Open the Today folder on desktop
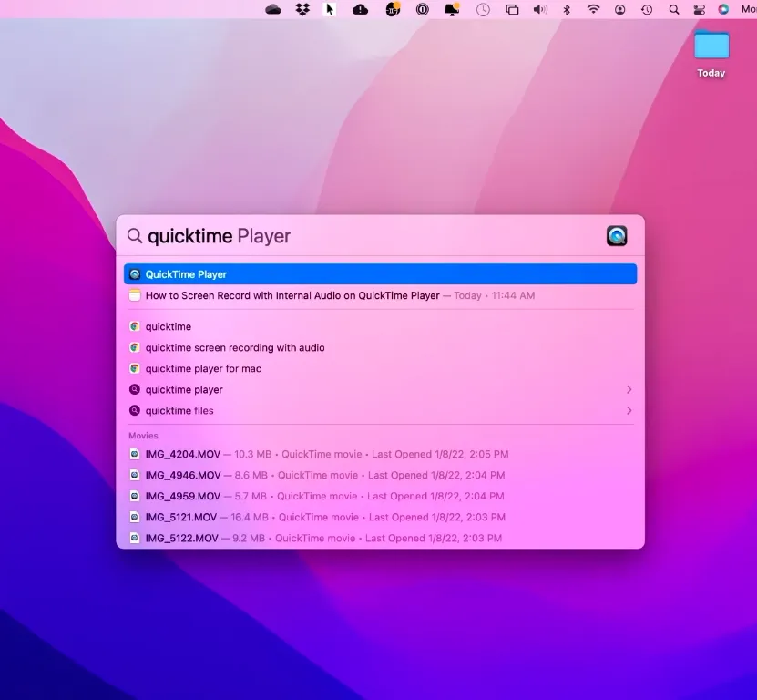 pos(711,53)
